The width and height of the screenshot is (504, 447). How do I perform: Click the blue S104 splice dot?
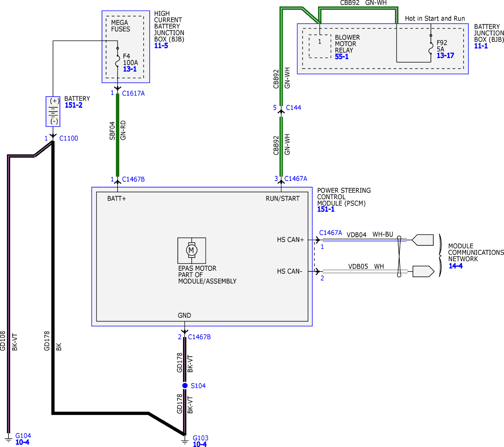tap(185, 386)
